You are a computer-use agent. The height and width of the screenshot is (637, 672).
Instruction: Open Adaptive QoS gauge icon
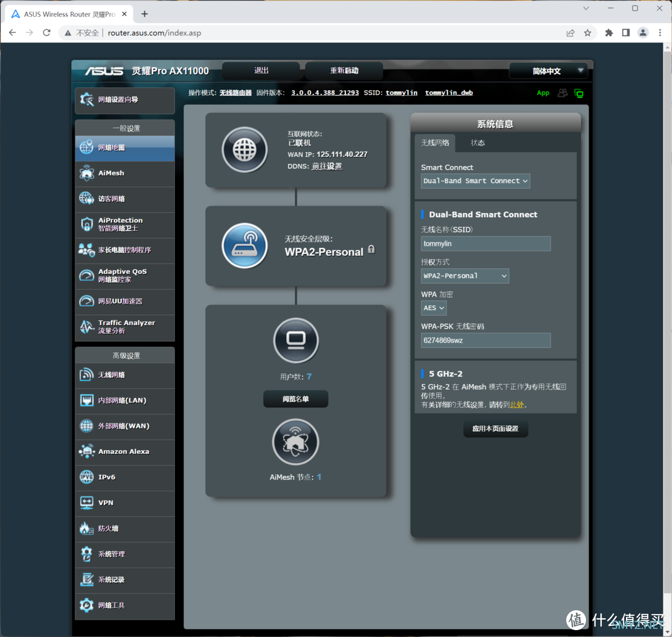click(x=86, y=275)
